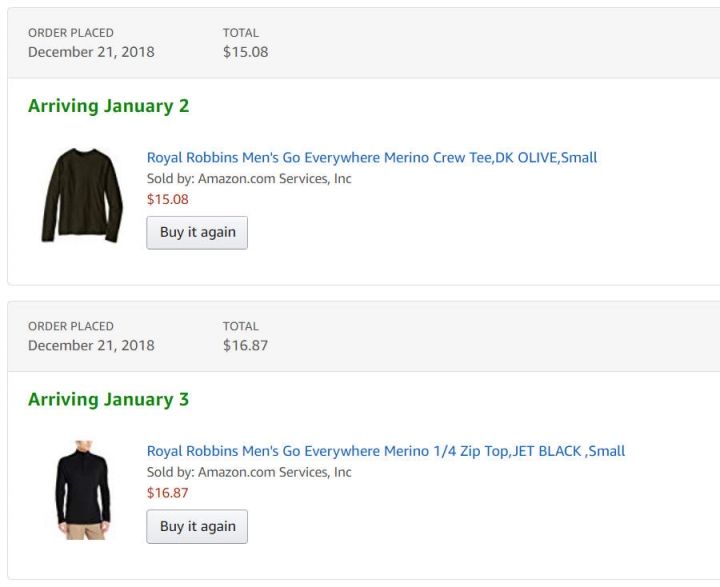Click the $16.87 order total in header
This screenshot has height=587, width=720.
click(x=245, y=345)
